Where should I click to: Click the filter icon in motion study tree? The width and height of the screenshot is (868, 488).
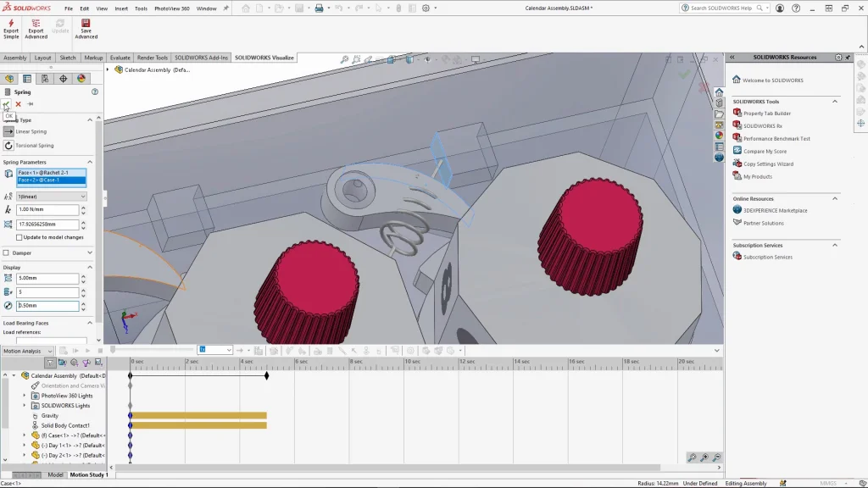pos(50,363)
